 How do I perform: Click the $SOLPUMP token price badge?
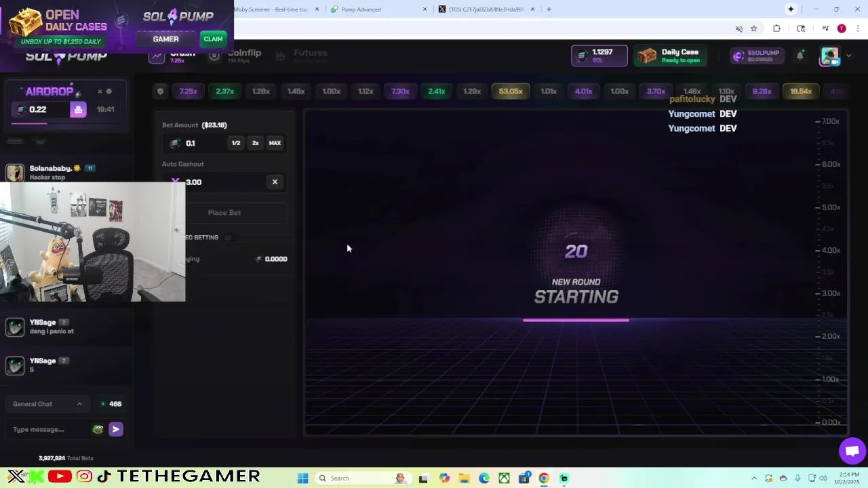click(x=757, y=56)
